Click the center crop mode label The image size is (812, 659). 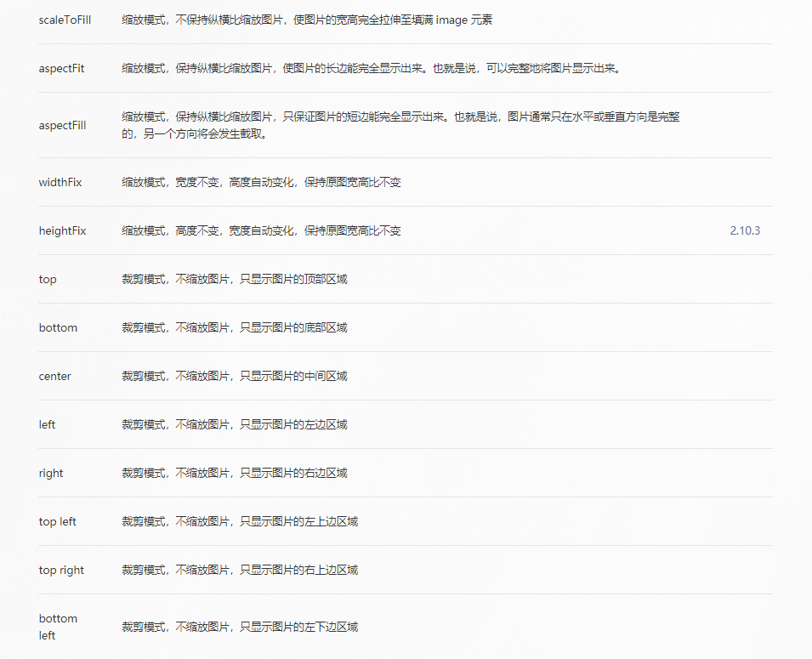point(54,376)
